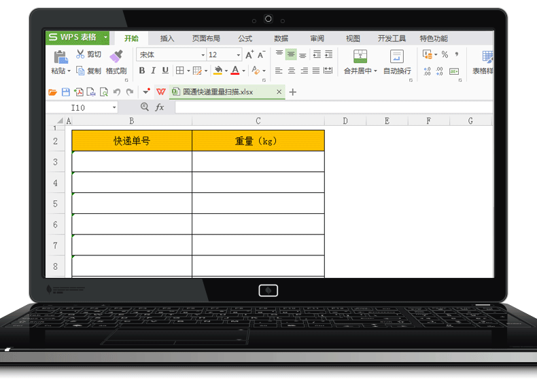Click the WPS 表格 application menu button
537x392 pixels.
(77, 37)
